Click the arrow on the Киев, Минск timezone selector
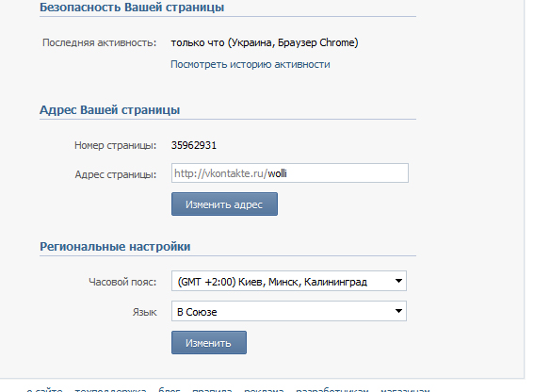Viewport: 534px width, 392px height. (398, 281)
